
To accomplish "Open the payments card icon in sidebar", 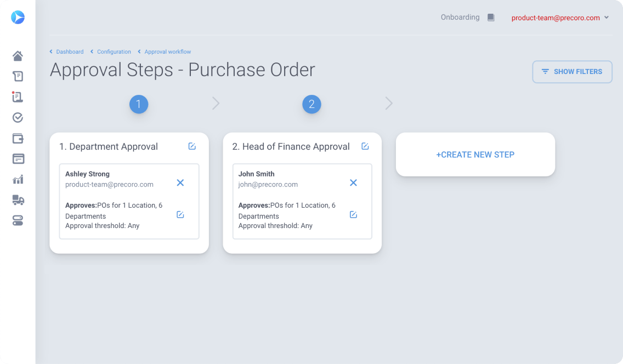I will (x=18, y=159).
